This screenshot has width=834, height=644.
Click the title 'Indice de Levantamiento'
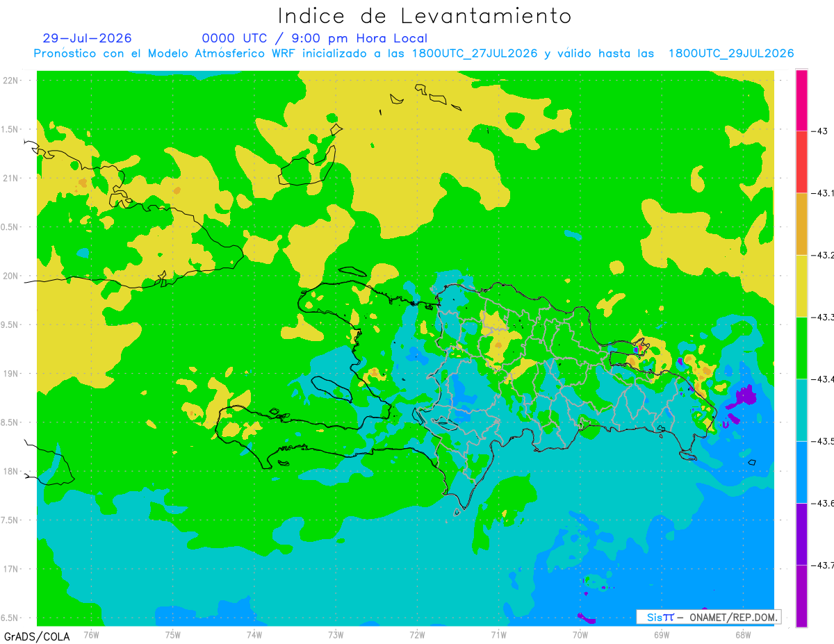425,16
